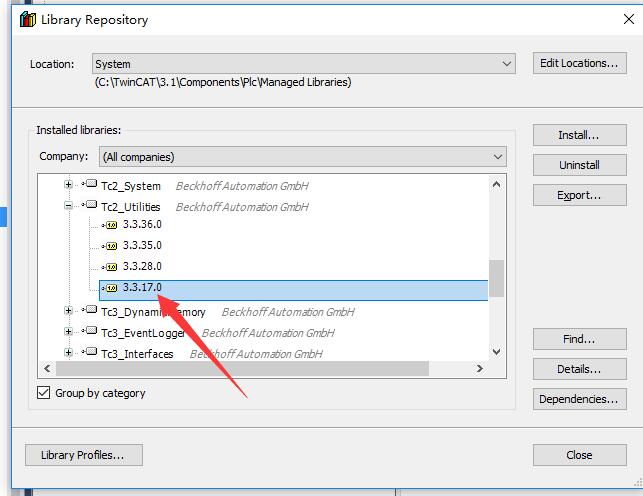This screenshot has width=643, height=496.
Task: Click the version icon beside 3.3.28.0
Action: (x=110, y=267)
